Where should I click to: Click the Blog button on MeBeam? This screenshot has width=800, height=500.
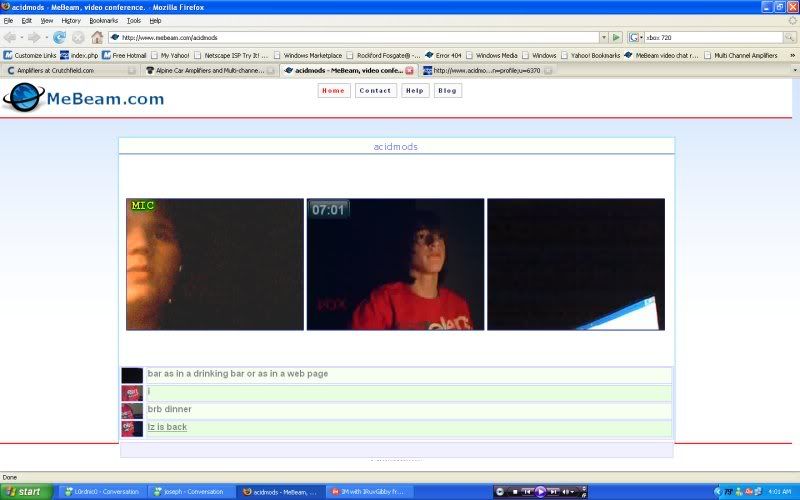[x=447, y=90]
